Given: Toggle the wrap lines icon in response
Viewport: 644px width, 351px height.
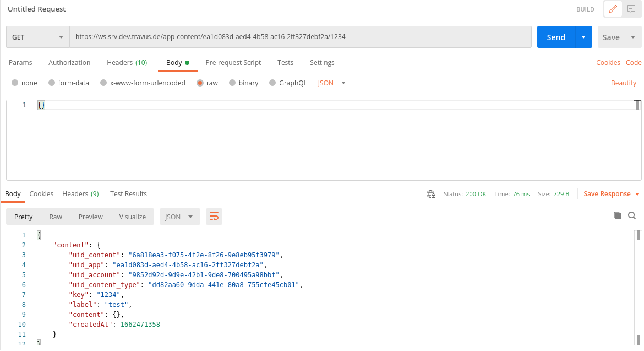Looking at the screenshot, I should 214,217.
